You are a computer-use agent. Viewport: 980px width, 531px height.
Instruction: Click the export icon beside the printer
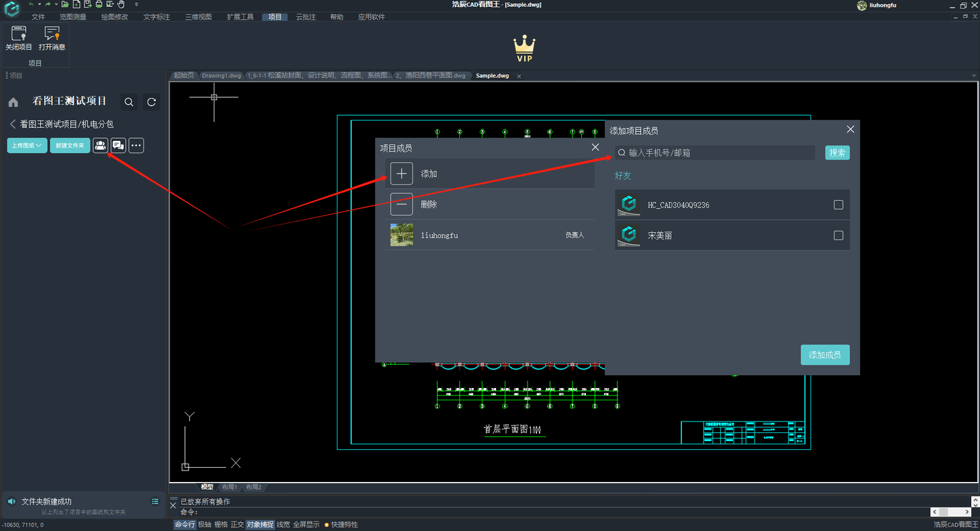point(110,4)
